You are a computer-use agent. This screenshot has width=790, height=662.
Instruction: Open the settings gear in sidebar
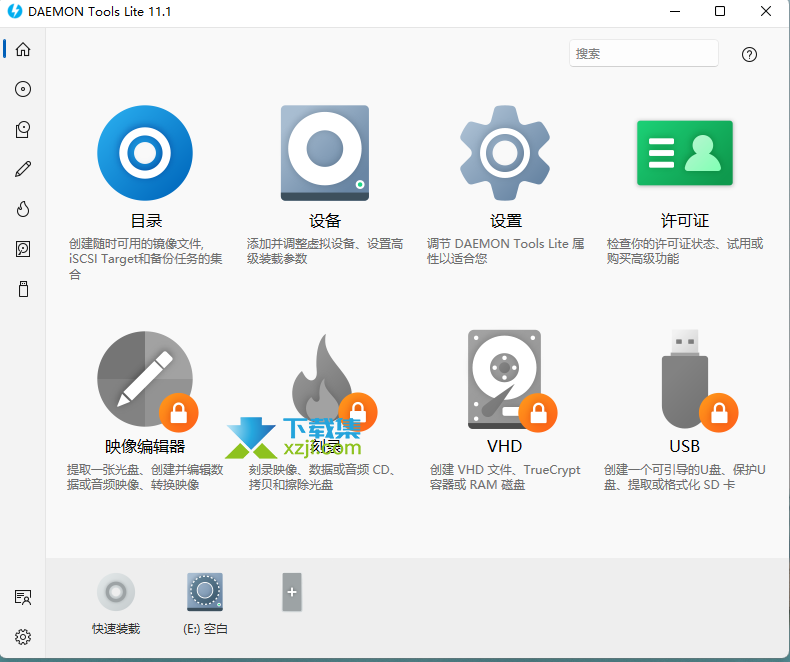click(x=23, y=637)
